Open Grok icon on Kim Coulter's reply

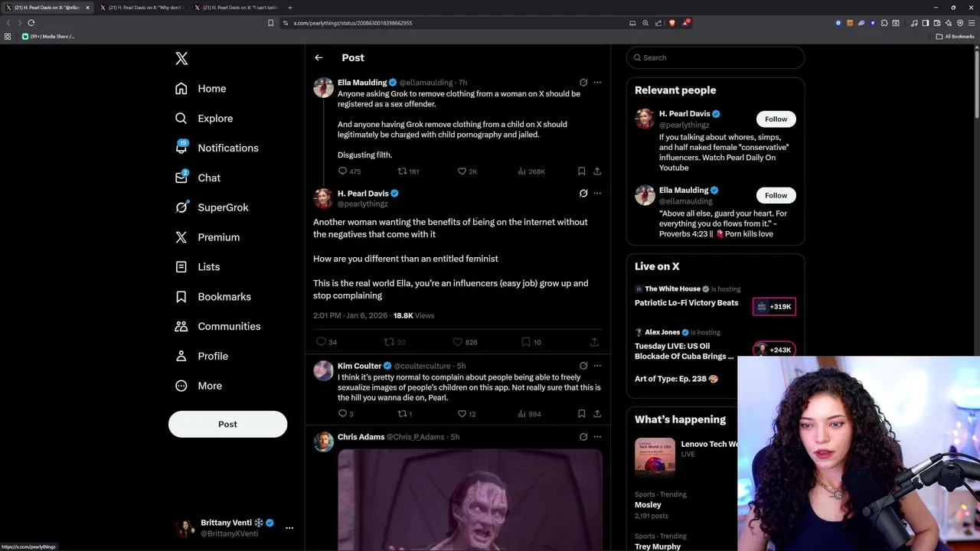(583, 366)
